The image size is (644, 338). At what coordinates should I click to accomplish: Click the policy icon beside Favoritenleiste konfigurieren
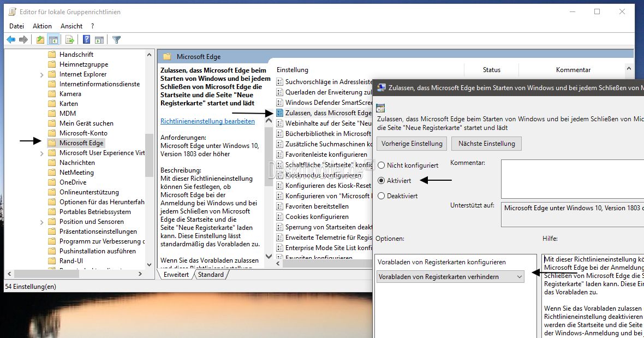point(279,155)
